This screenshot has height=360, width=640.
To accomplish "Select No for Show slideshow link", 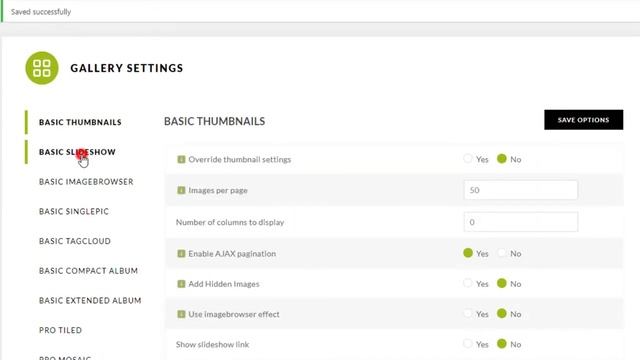I will [502, 344].
